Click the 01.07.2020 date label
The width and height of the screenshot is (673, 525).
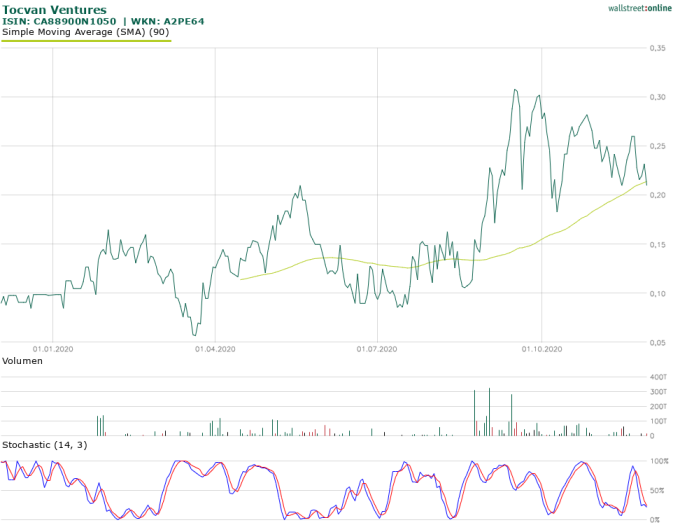(x=377, y=349)
